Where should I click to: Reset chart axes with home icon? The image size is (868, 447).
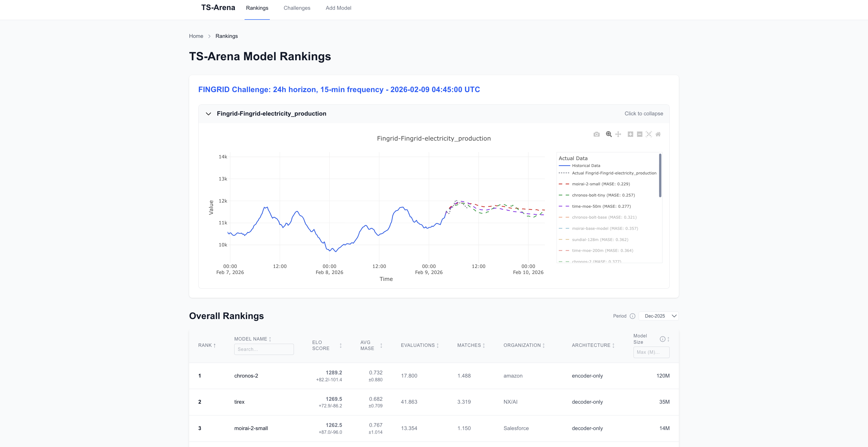pyautogui.click(x=658, y=134)
